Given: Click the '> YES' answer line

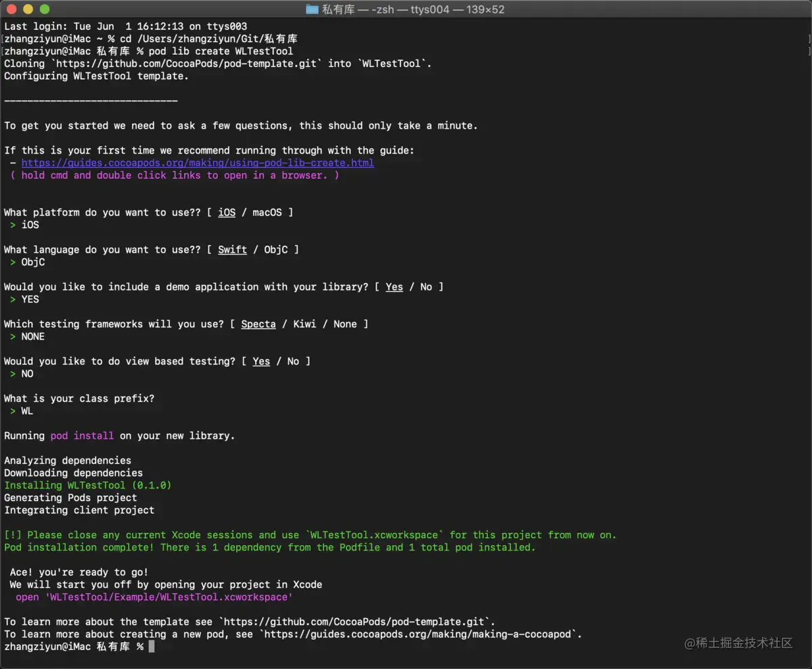Looking at the screenshot, I should coord(24,299).
